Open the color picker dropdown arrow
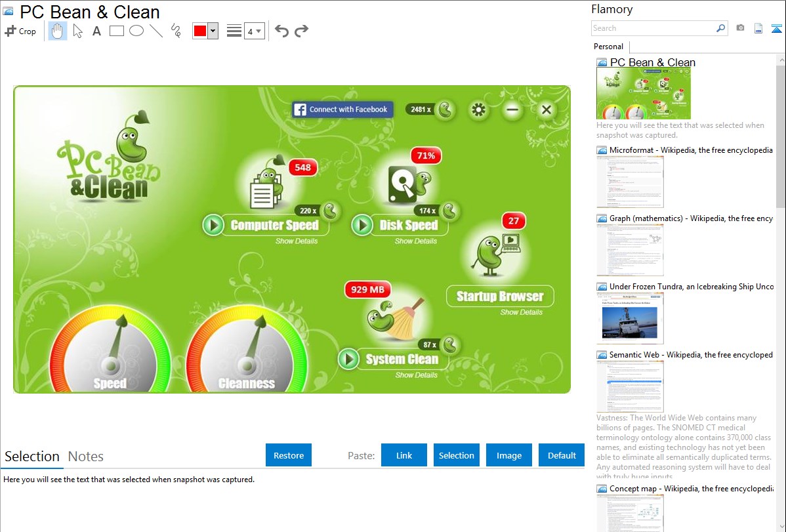 coord(213,31)
